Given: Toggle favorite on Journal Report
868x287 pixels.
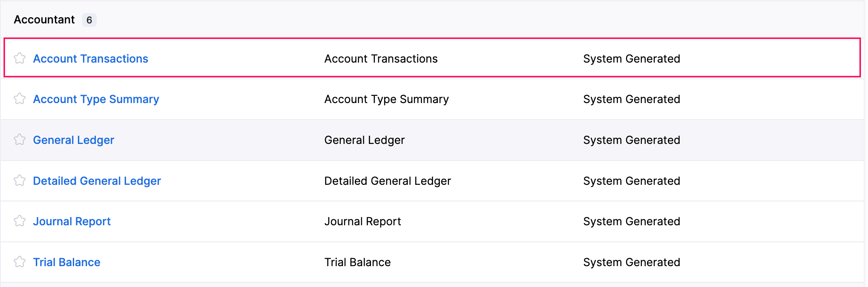Looking at the screenshot, I should point(20,221).
